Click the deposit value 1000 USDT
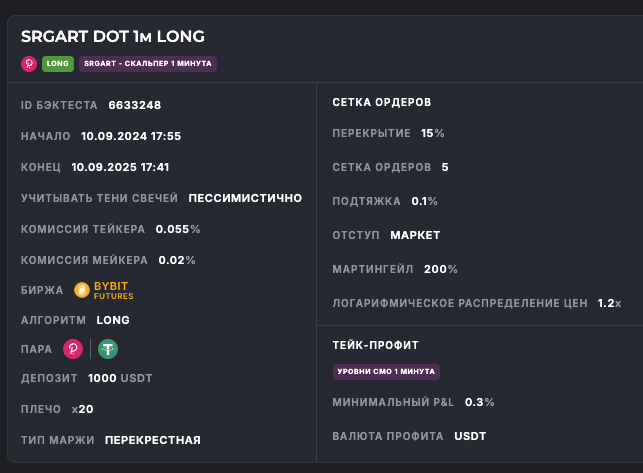The image size is (643, 473). [122, 378]
